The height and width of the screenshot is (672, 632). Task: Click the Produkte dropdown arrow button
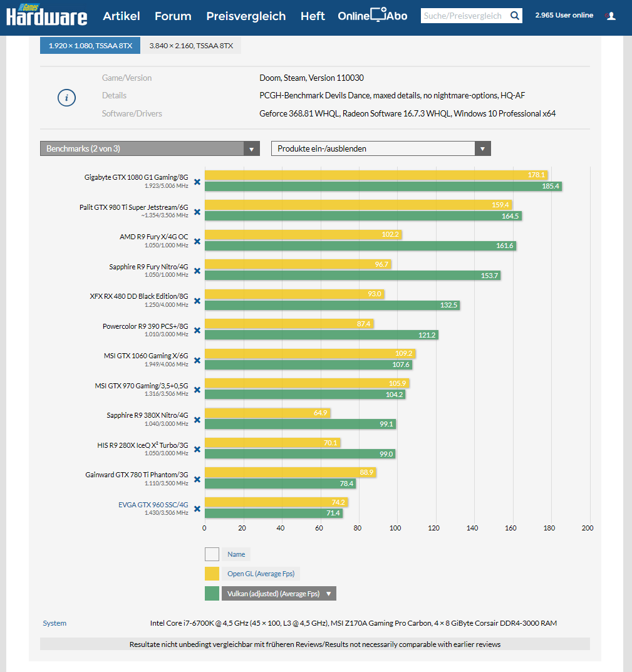tap(482, 149)
